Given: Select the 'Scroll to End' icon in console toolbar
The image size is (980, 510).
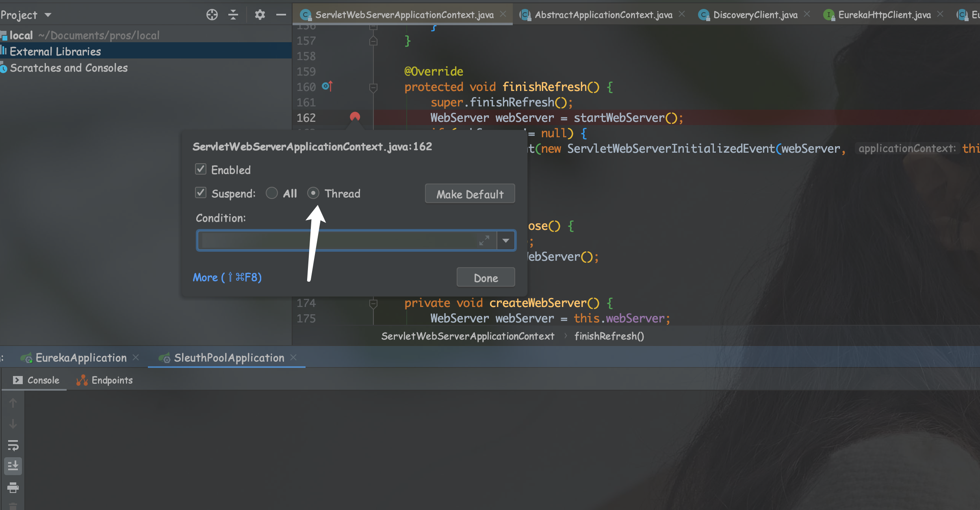Looking at the screenshot, I should click(x=13, y=466).
